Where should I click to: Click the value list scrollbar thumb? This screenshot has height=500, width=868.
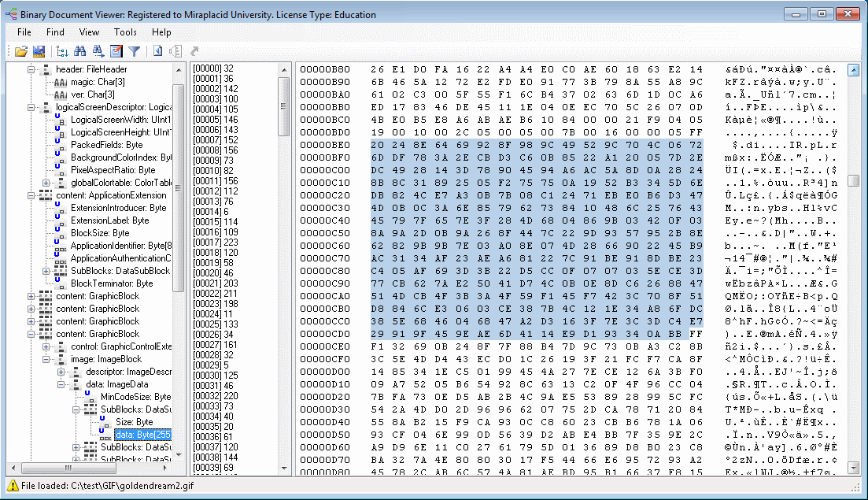(x=283, y=106)
